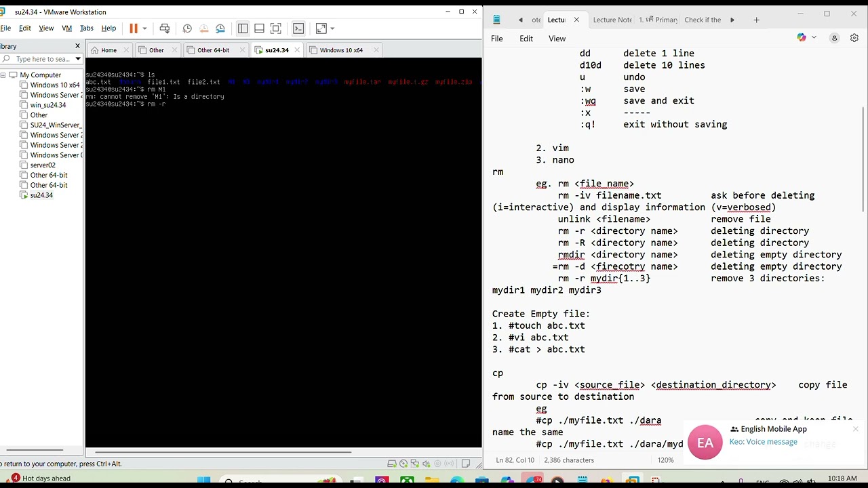This screenshot has width=868, height=488.
Task: Switch to the Lecture Note tab
Action: (612, 20)
